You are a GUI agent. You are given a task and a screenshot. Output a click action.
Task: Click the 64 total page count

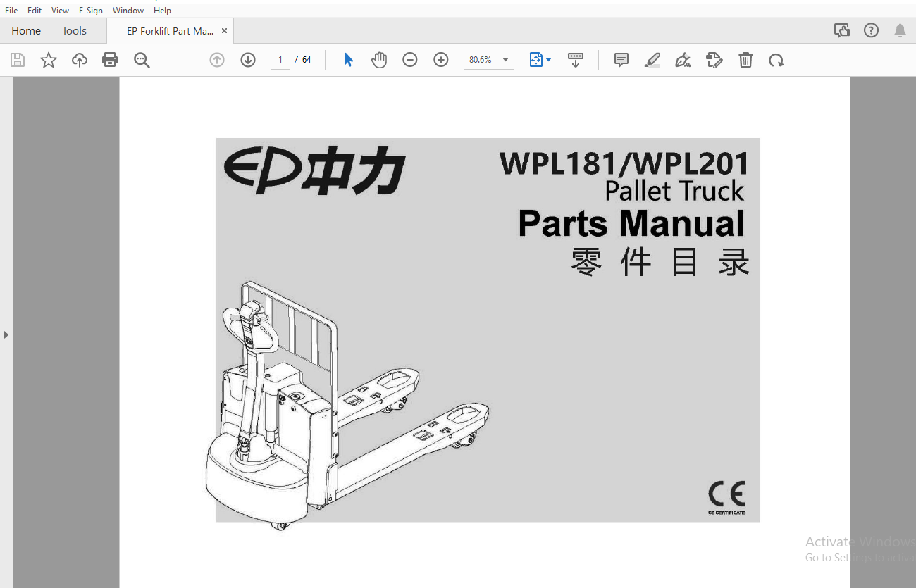click(x=307, y=60)
